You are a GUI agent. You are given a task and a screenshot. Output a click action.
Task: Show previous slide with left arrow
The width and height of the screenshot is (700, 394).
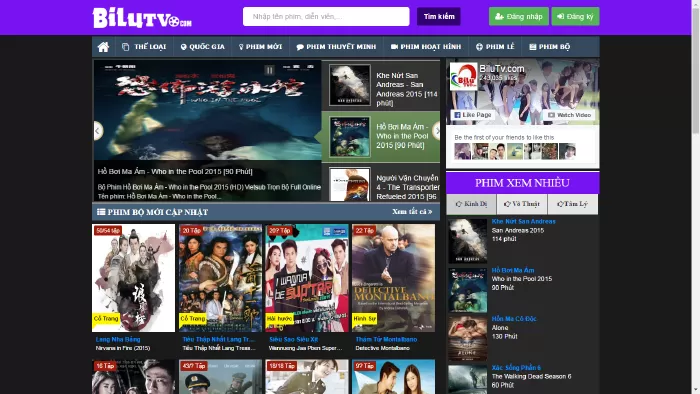pos(97,131)
